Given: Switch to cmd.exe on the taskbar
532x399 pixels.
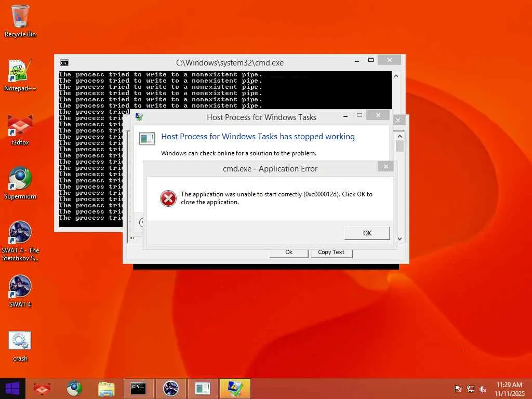Looking at the screenshot, I should coord(138,389).
